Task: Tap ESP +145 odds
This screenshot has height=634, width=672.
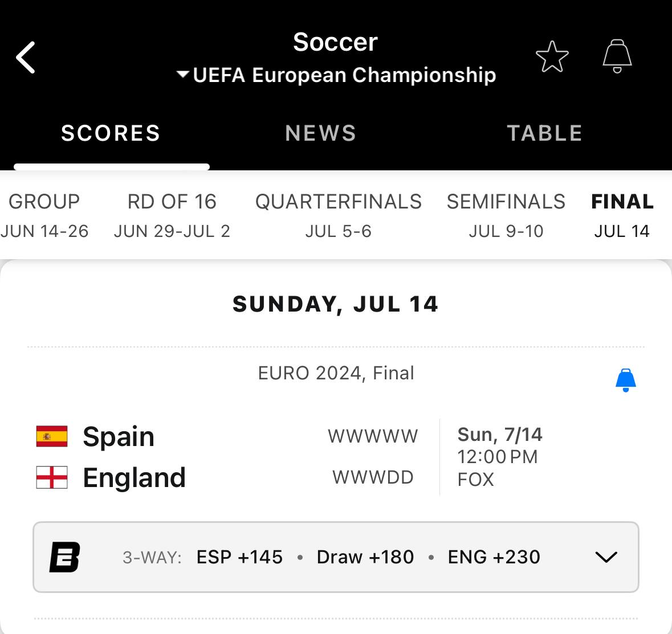Action: (x=239, y=557)
